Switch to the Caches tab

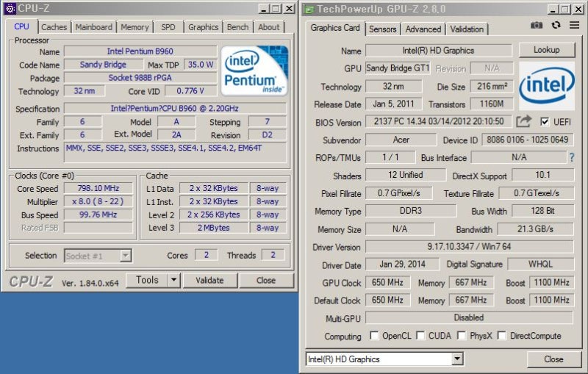(54, 27)
